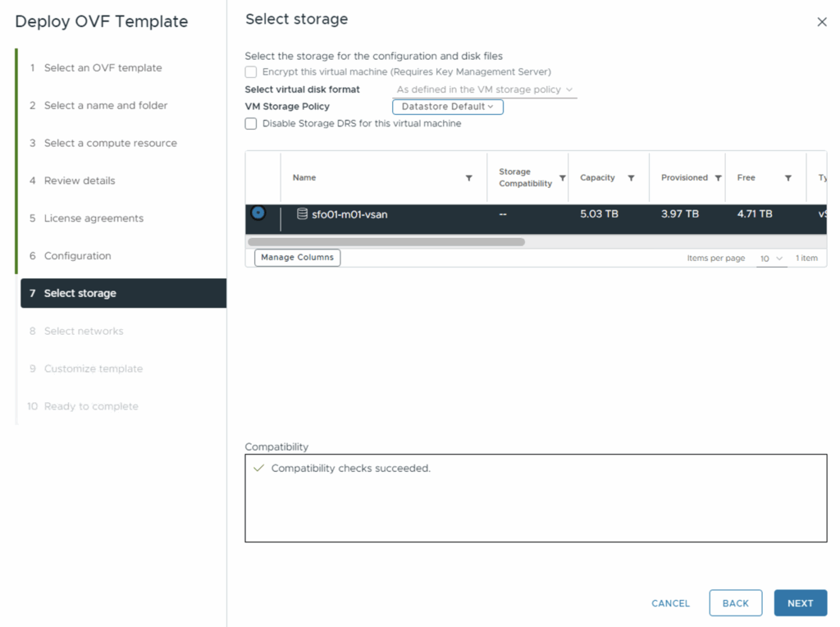The height and width of the screenshot is (627, 840).
Task: Change the items per page dropdown
Action: [771, 259]
